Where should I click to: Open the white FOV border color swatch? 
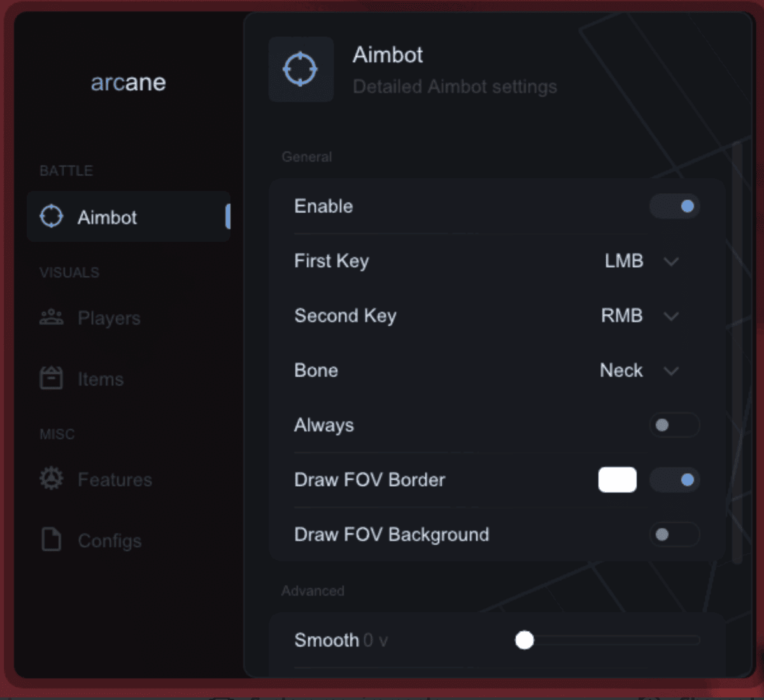coord(618,480)
